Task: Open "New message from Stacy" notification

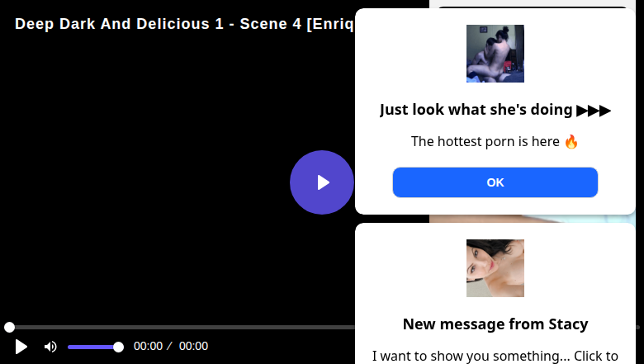Action: 495,324
